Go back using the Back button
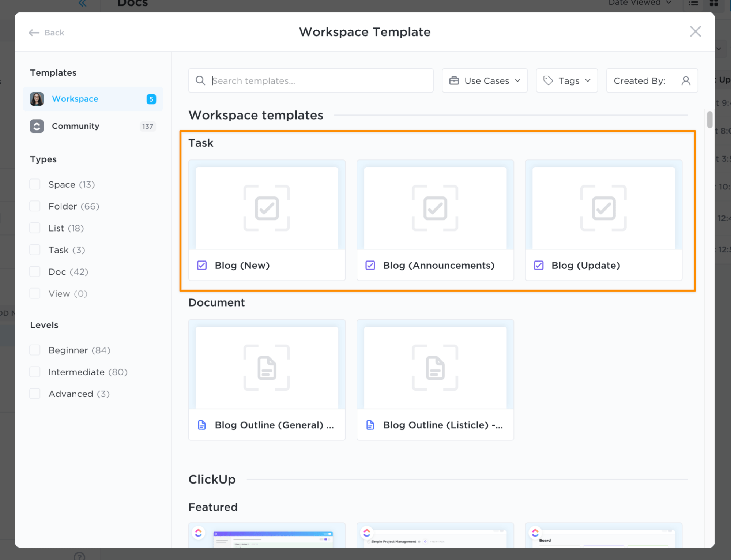731x560 pixels. [x=46, y=33]
